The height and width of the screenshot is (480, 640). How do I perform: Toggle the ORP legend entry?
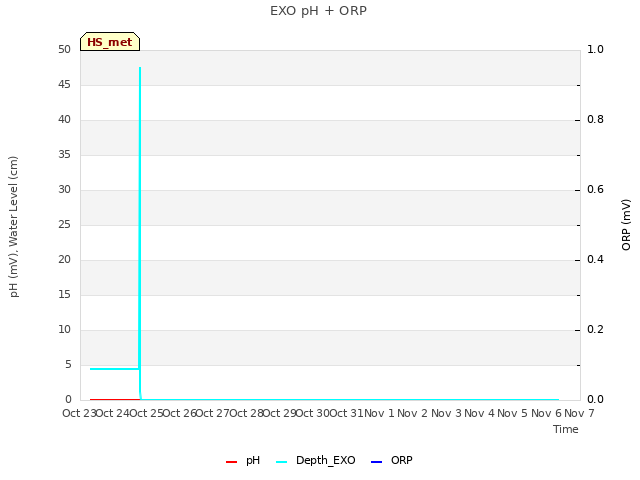392,460
